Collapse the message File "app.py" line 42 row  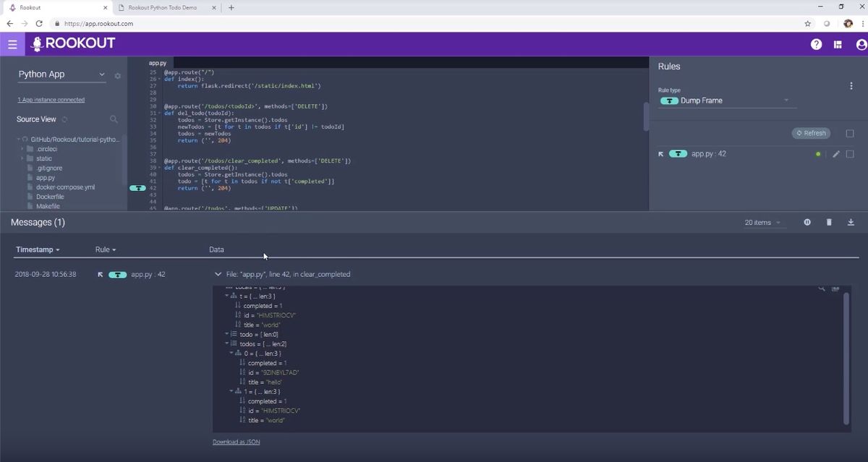218,275
